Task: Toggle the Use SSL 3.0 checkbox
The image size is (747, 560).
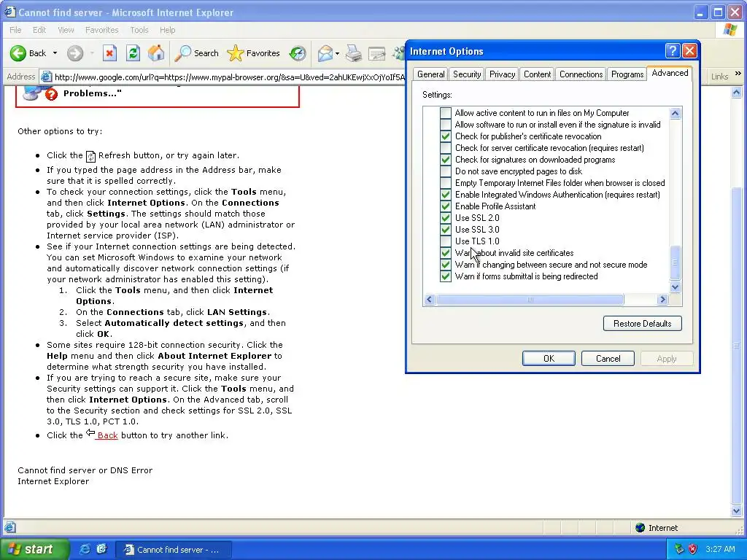Action: [x=446, y=230]
